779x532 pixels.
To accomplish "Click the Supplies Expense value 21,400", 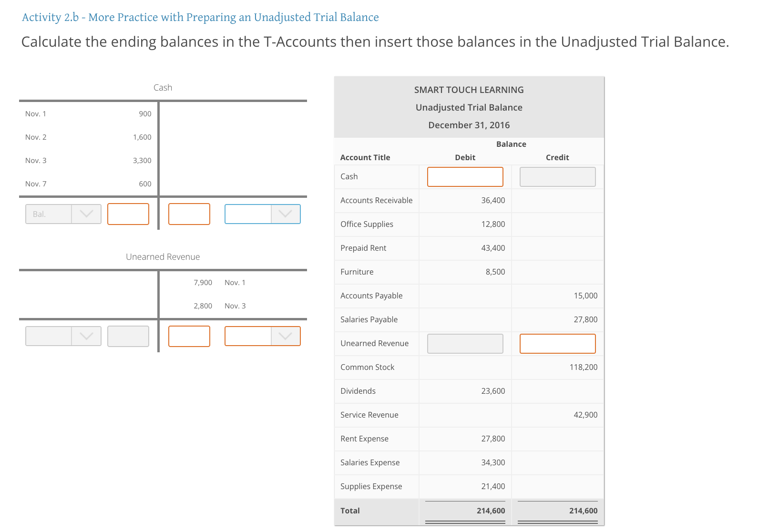I will (x=493, y=486).
